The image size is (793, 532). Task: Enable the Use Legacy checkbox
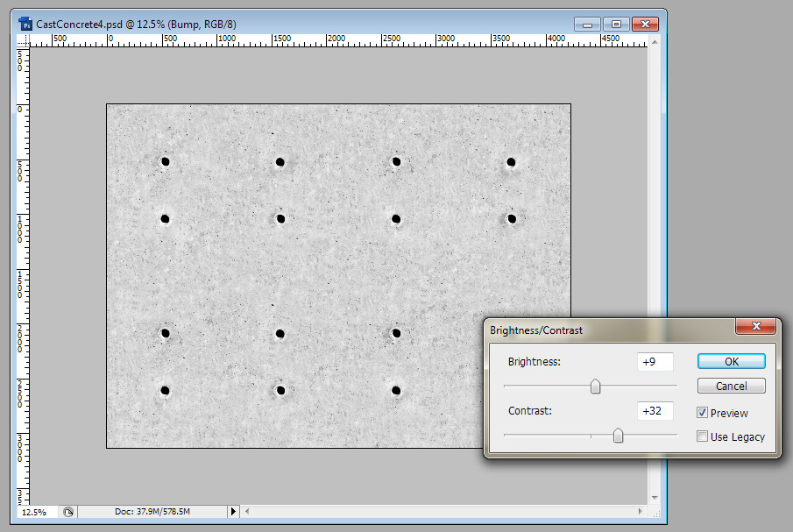703,436
